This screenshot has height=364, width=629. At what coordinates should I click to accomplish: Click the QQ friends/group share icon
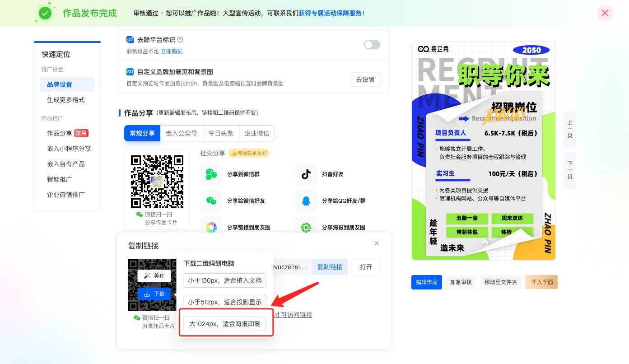[x=306, y=201]
